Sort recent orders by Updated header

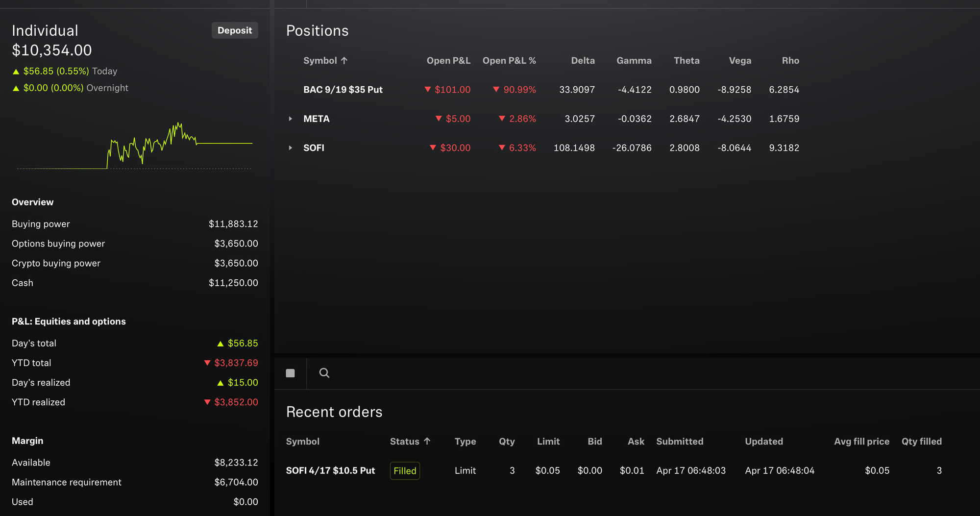(x=764, y=441)
